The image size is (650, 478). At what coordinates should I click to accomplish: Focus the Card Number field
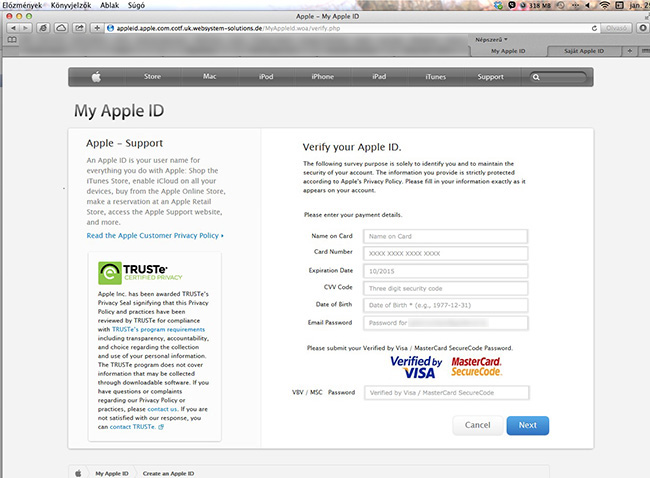(x=446, y=254)
